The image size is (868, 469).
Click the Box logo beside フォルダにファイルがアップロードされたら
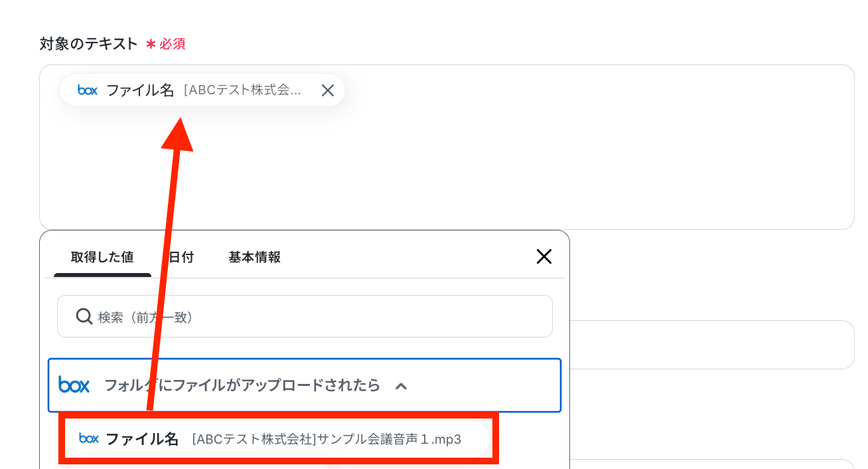(x=74, y=385)
